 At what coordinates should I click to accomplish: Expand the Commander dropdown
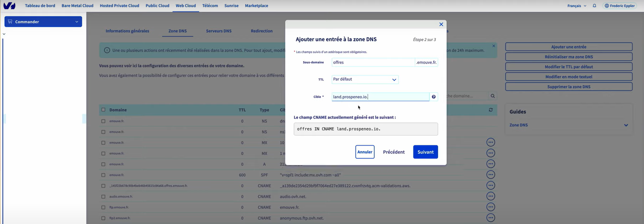point(43,22)
